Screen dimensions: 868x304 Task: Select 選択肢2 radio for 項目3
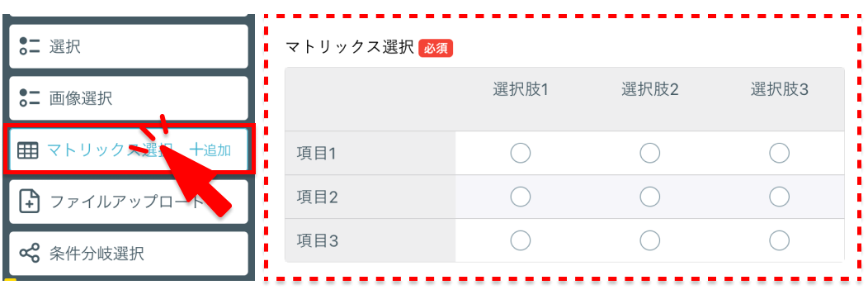(650, 240)
